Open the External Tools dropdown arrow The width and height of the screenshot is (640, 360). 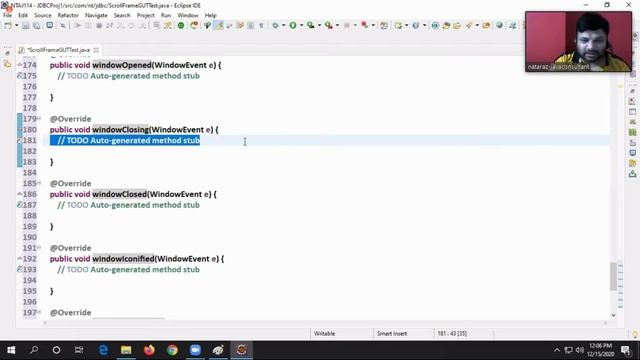click(x=337, y=26)
